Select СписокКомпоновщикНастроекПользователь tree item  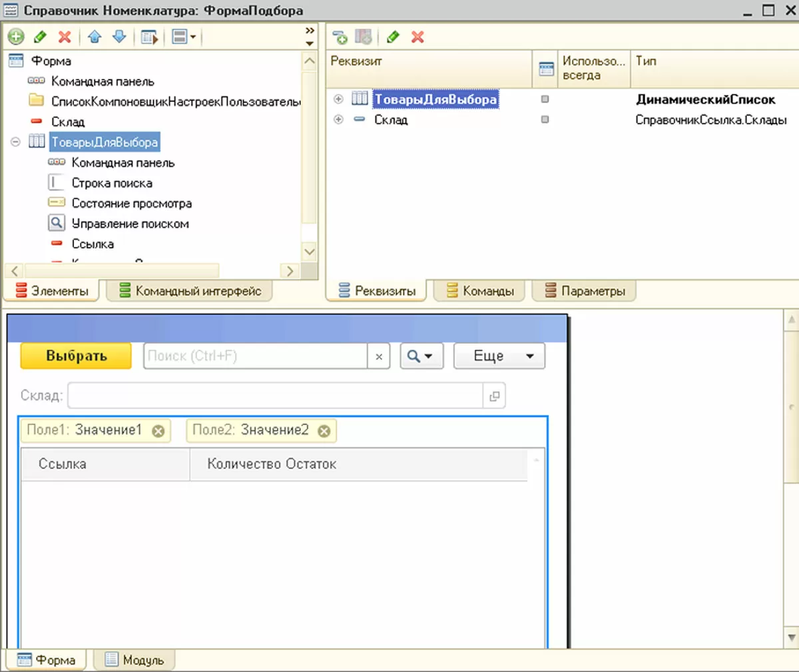point(176,101)
